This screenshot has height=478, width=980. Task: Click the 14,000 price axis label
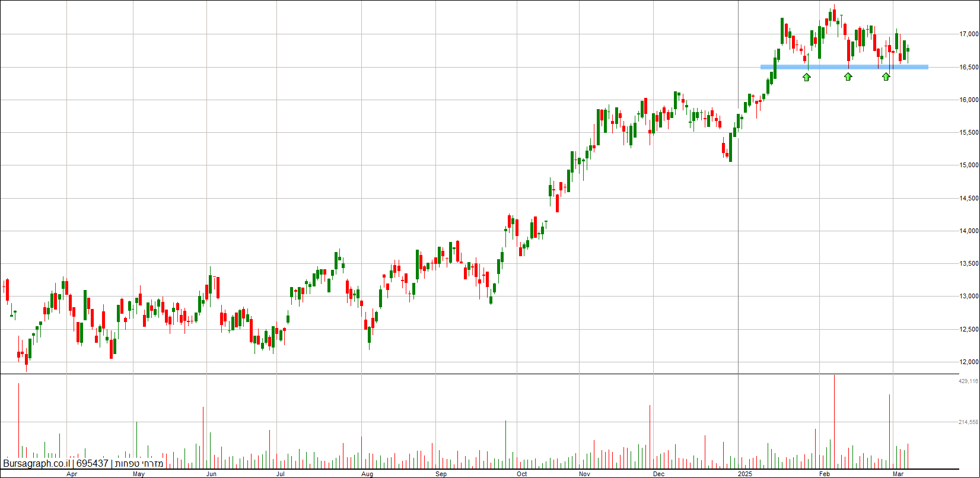tap(970, 231)
